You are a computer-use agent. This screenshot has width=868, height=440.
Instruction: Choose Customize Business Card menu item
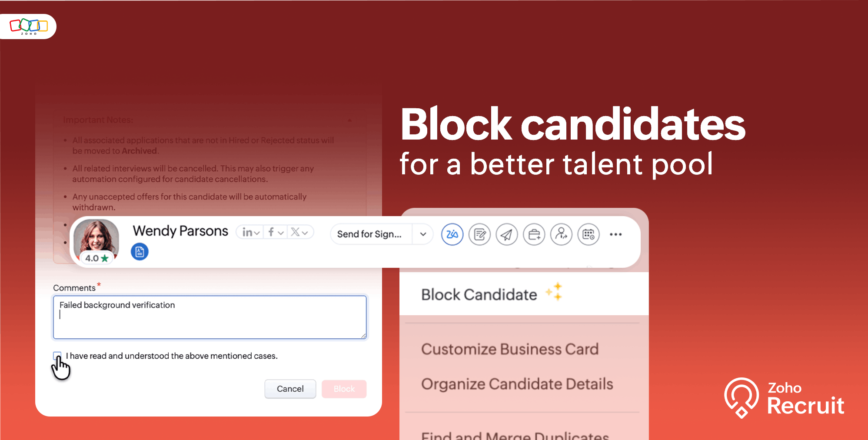point(509,349)
